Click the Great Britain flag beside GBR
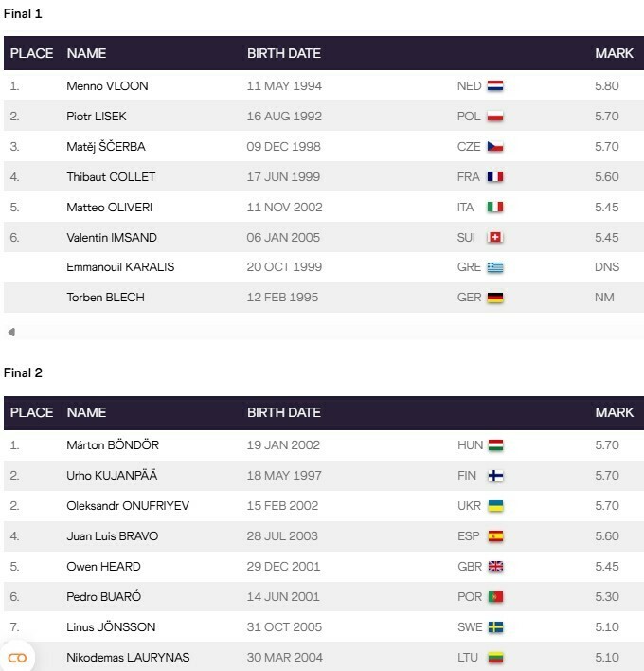The image size is (644, 671). click(x=494, y=567)
